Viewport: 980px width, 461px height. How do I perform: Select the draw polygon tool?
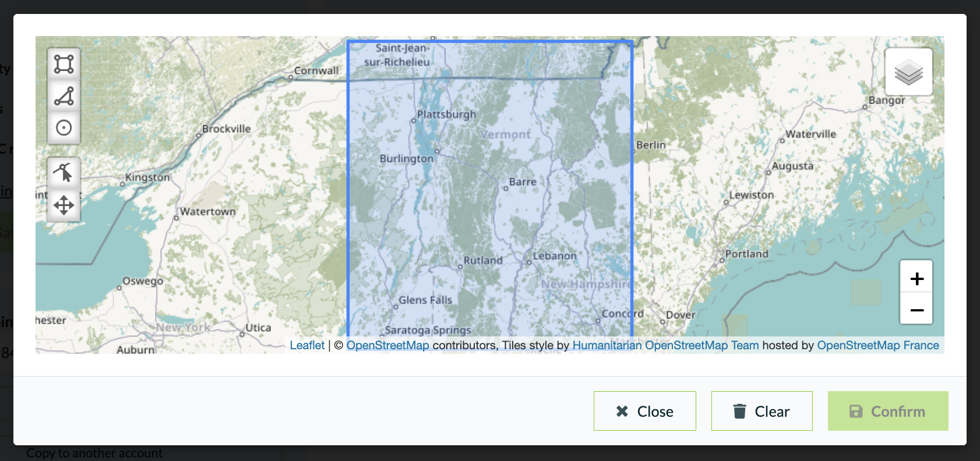(x=64, y=96)
